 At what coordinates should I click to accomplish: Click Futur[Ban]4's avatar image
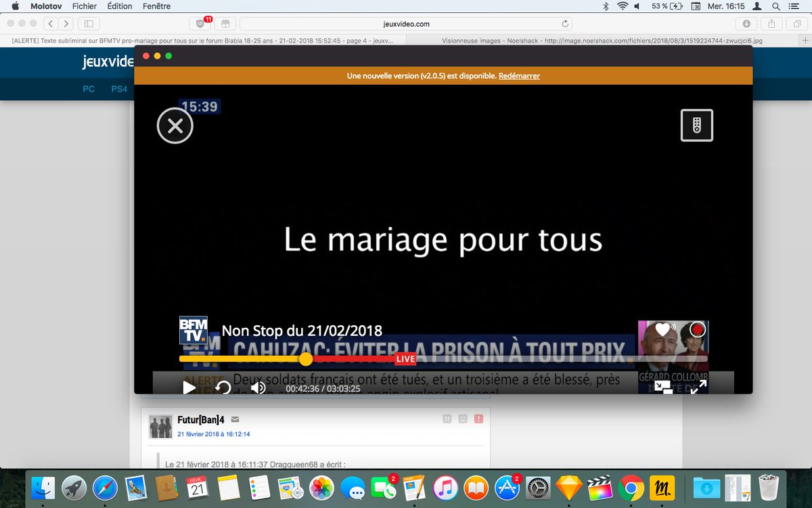tap(161, 427)
